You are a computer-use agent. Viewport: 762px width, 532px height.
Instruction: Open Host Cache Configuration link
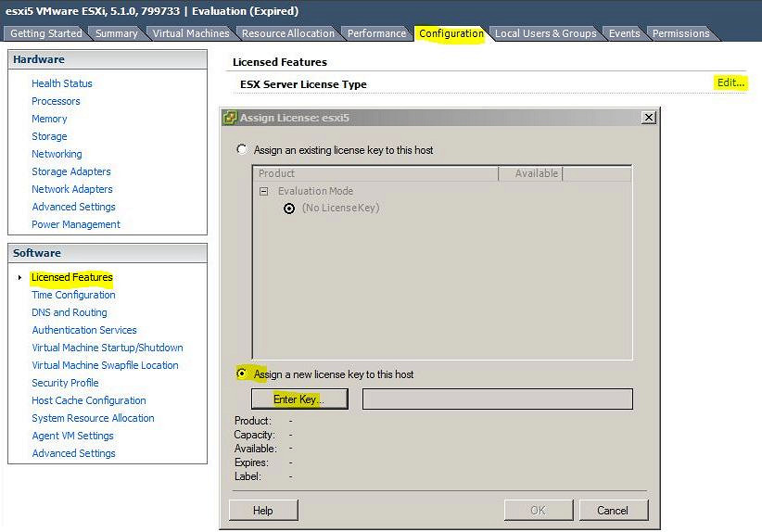[x=88, y=400]
